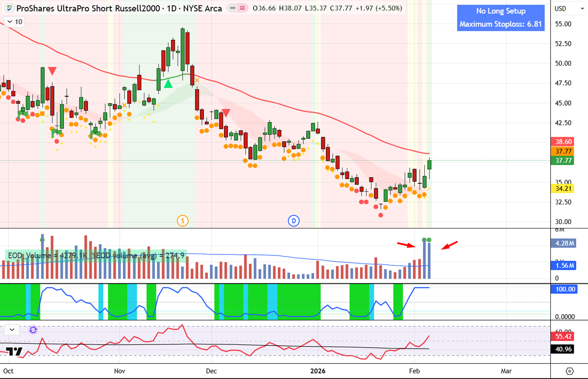Click the 30.00 price scale label
588x379 pixels.
[563, 221]
